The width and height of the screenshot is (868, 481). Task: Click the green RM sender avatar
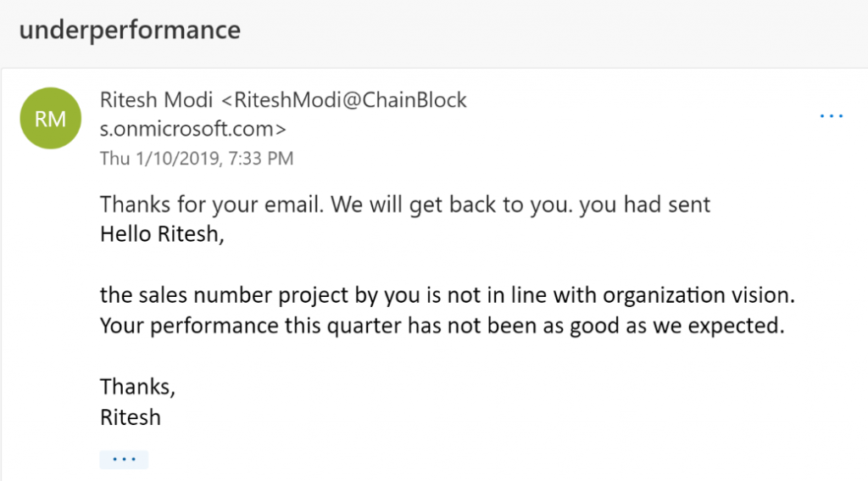pyautogui.click(x=50, y=119)
